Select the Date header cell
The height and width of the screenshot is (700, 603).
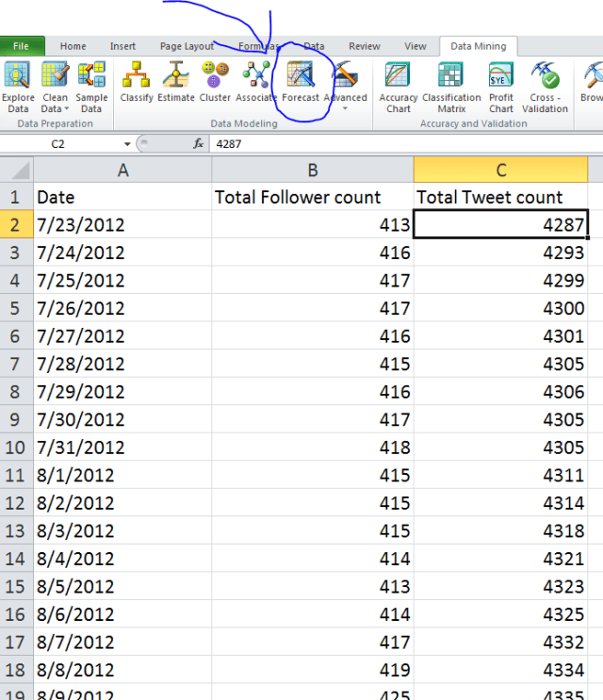122,197
